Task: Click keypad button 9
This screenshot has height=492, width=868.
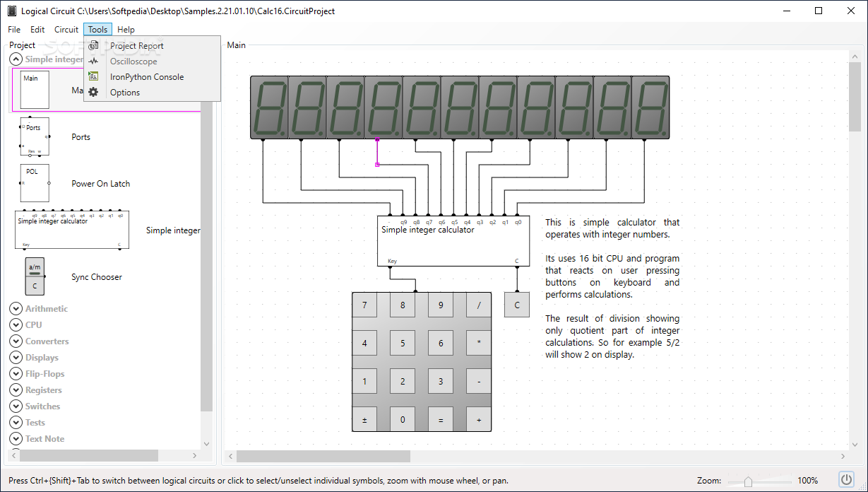Action: click(441, 305)
